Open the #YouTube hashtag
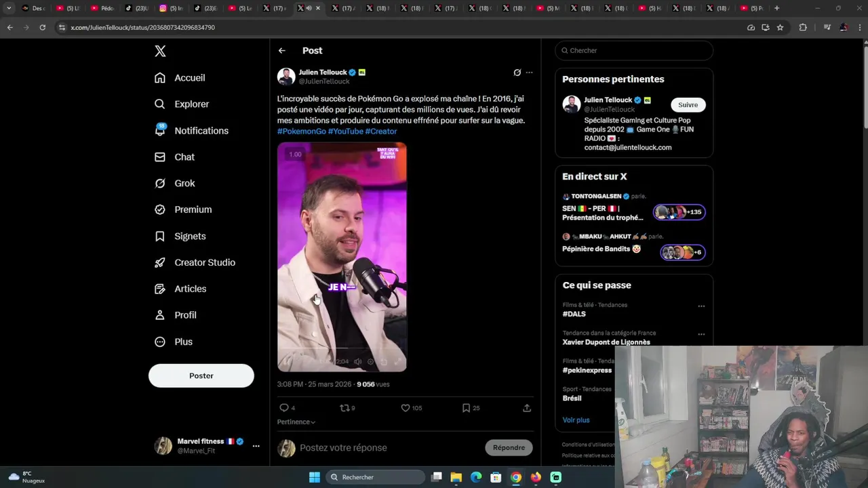 point(346,131)
